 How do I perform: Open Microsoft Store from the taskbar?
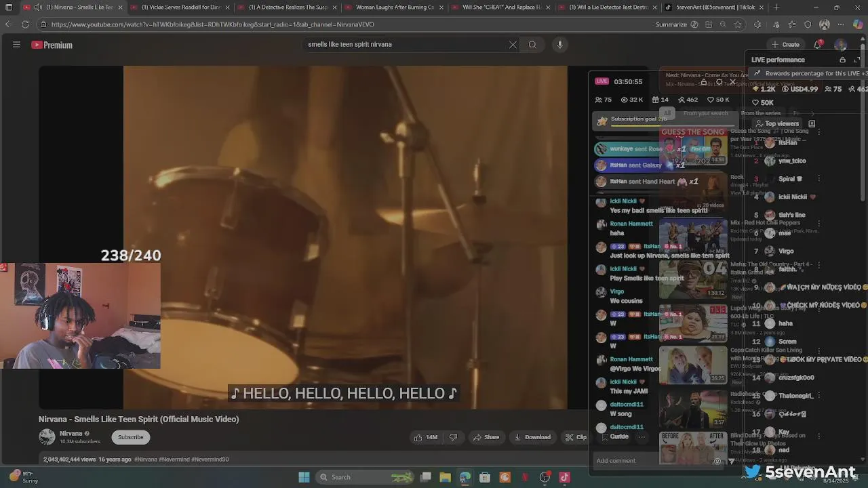pyautogui.click(x=485, y=477)
